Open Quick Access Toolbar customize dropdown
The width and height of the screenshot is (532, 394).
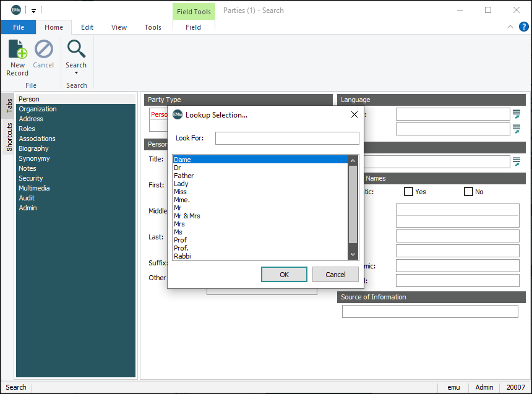click(33, 11)
